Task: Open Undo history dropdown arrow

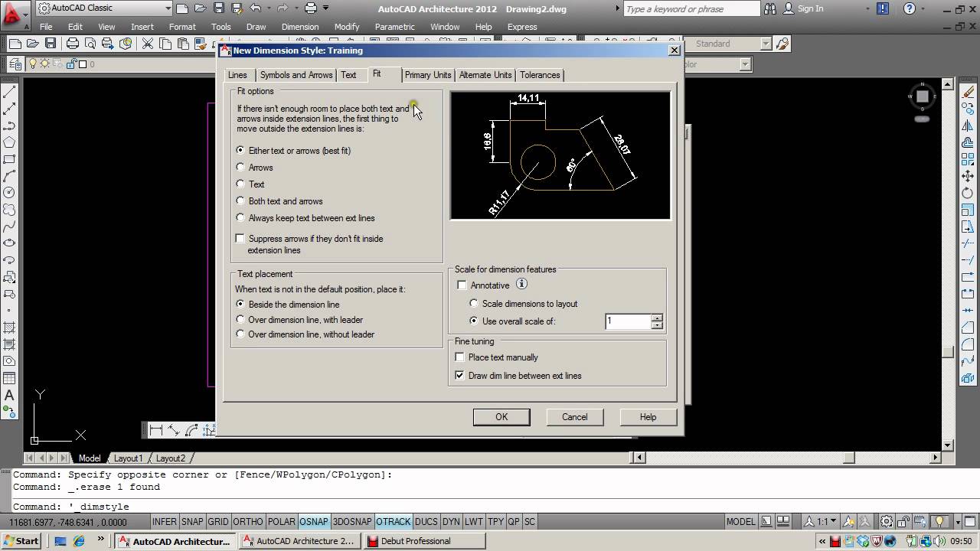Action: 269,8
